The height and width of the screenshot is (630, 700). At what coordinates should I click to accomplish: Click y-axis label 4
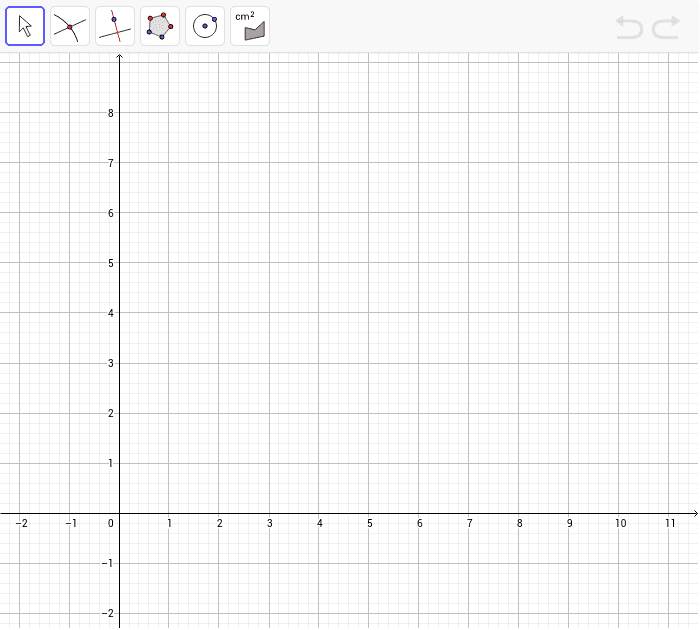click(111, 313)
